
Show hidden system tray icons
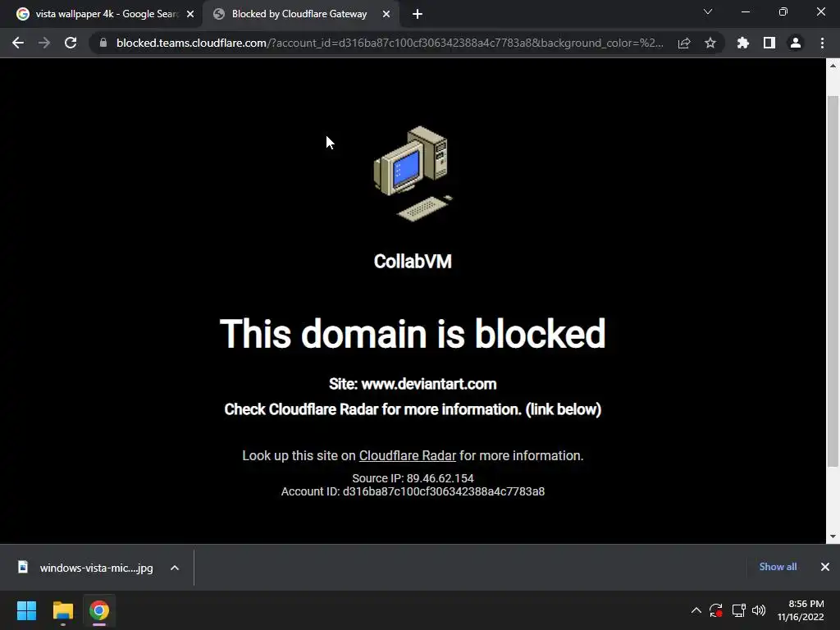pyautogui.click(x=696, y=610)
